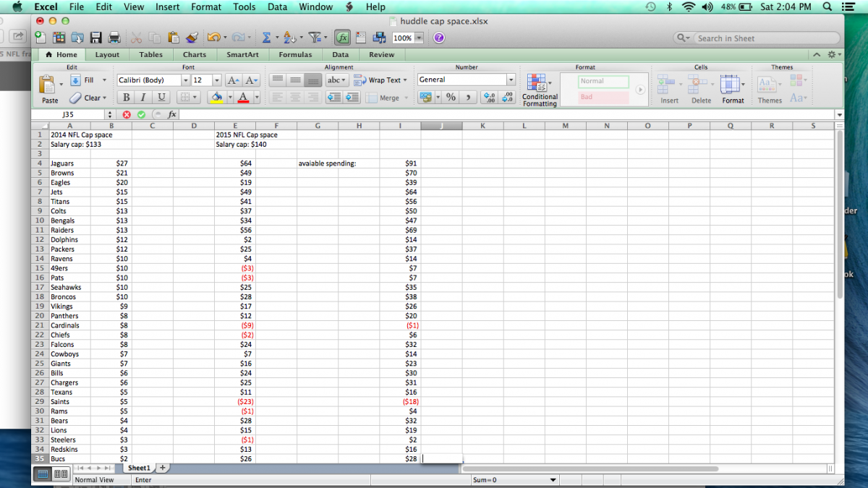Click the Format Painter brush icon
Screen dimensions: 868x488
coord(191,38)
